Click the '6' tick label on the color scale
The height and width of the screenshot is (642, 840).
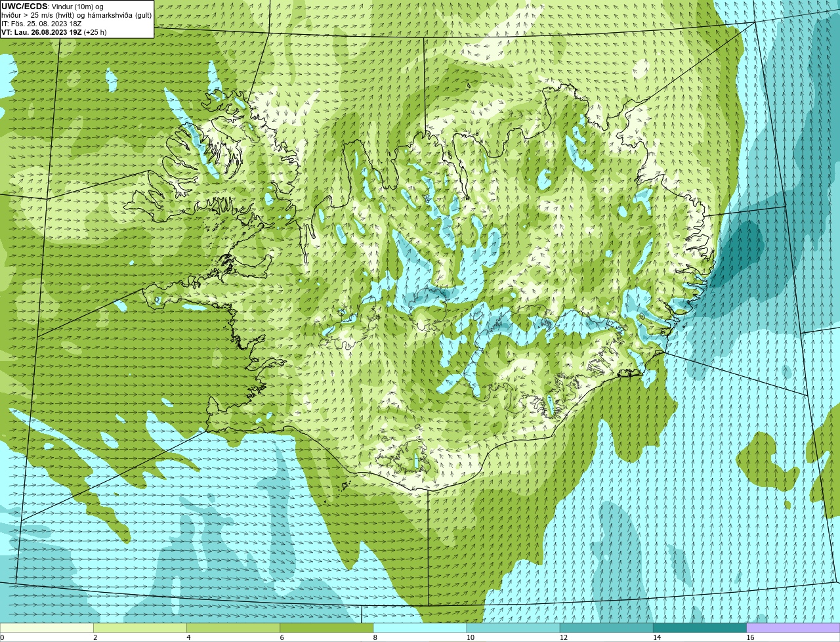[282, 637]
